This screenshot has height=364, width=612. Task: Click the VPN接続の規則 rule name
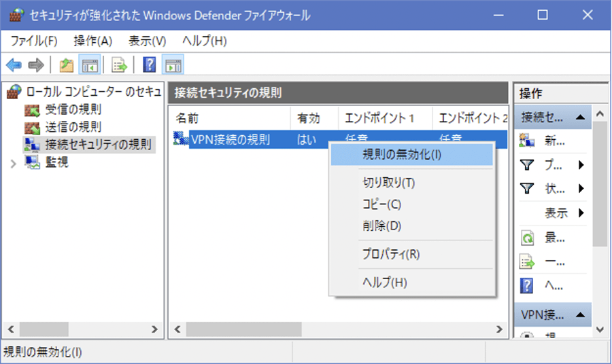coord(231,139)
